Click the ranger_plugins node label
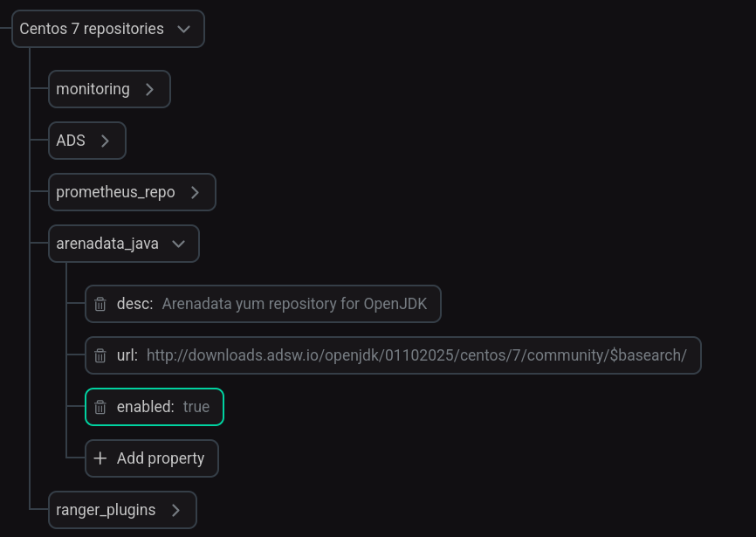756x537 pixels. 107,510
